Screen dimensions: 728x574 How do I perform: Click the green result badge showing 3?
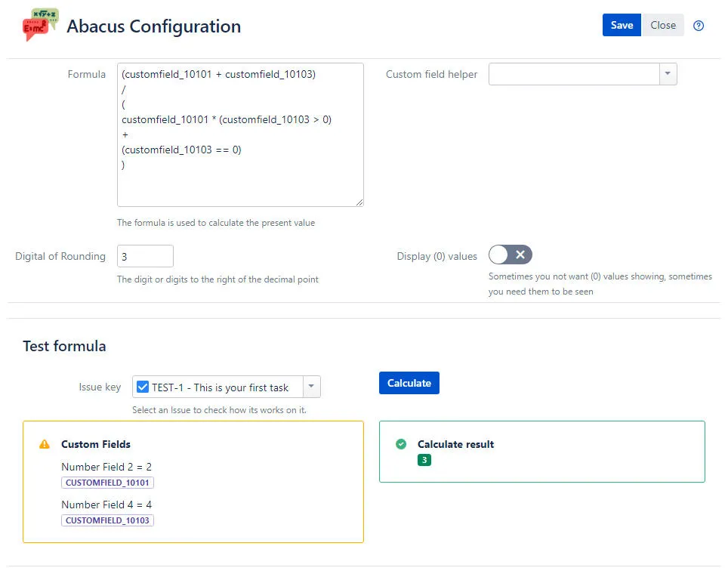point(424,460)
